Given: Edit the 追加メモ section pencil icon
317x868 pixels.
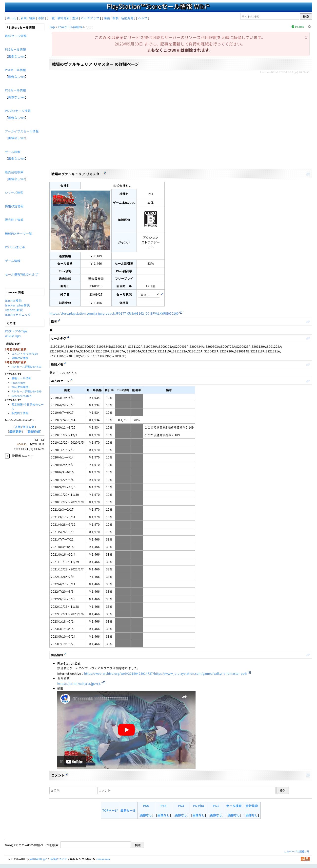Looking at the screenshot, I should (65, 363).
